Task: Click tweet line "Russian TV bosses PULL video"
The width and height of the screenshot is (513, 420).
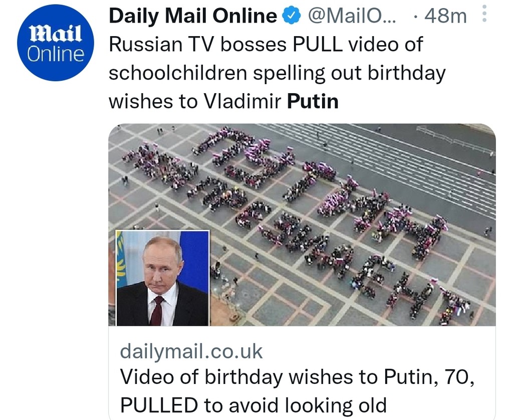Action: click(x=266, y=45)
